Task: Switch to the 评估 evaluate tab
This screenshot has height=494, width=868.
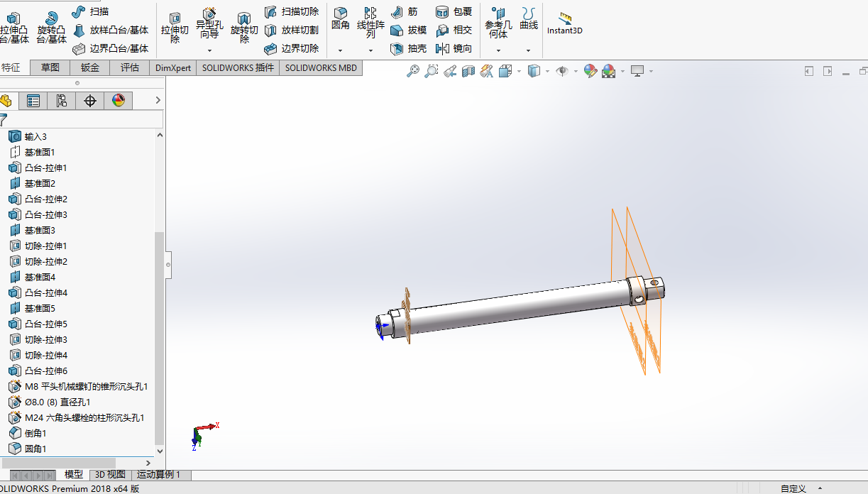Action: click(x=130, y=67)
